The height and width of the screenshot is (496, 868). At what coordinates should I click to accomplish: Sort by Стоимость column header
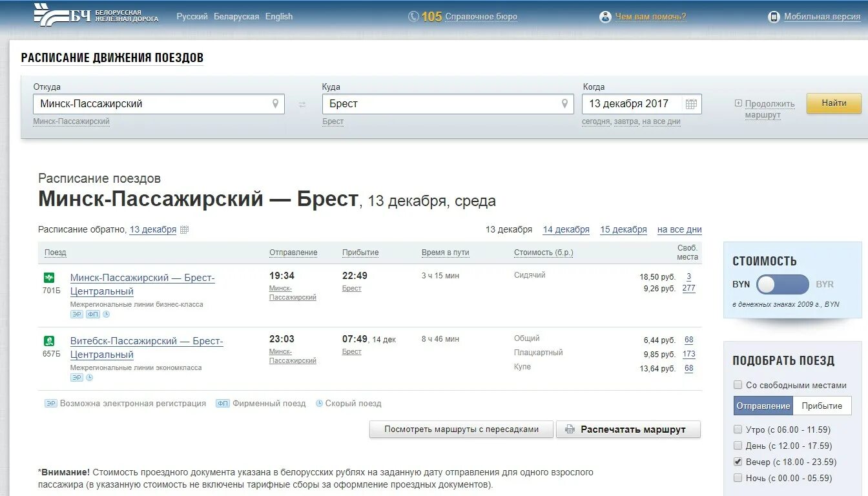[544, 253]
